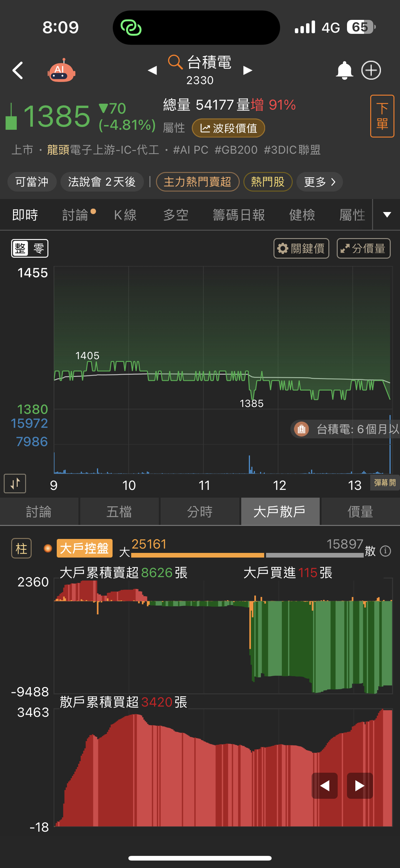Add stock to watchlist plus icon
This screenshot has height=868, width=400.
(x=371, y=71)
